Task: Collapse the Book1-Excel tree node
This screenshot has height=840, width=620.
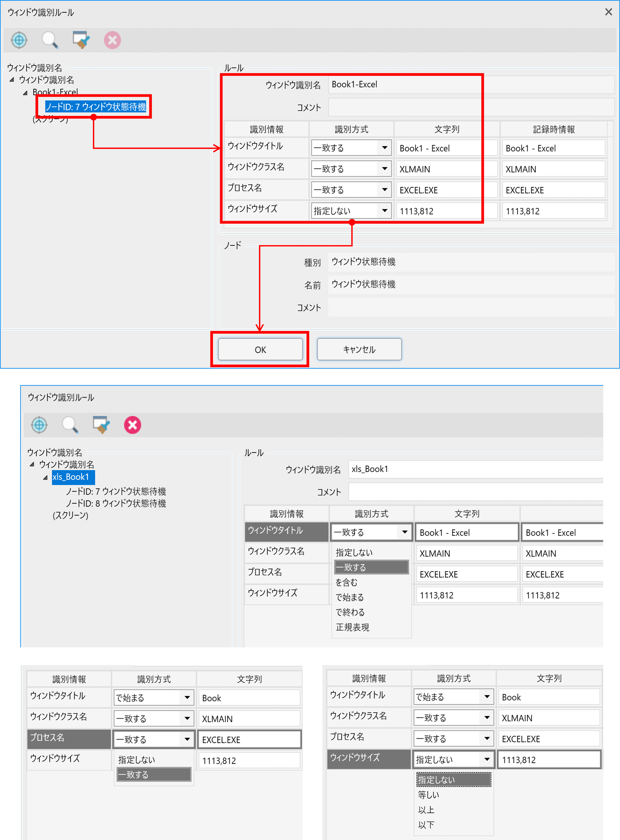Action: 25,92
